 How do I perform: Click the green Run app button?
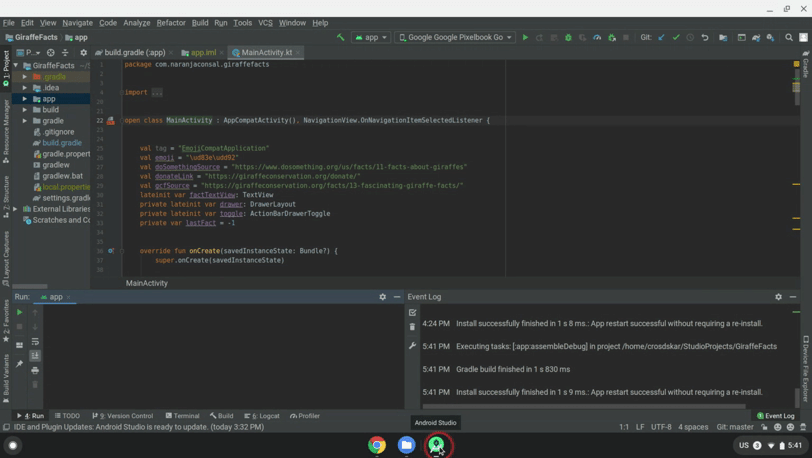tap(525, 38)
